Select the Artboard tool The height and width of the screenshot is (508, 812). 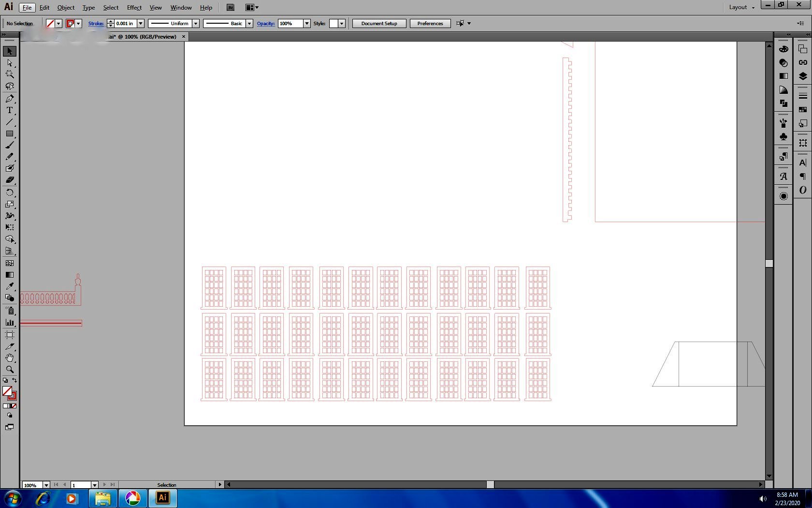[10, 335]
